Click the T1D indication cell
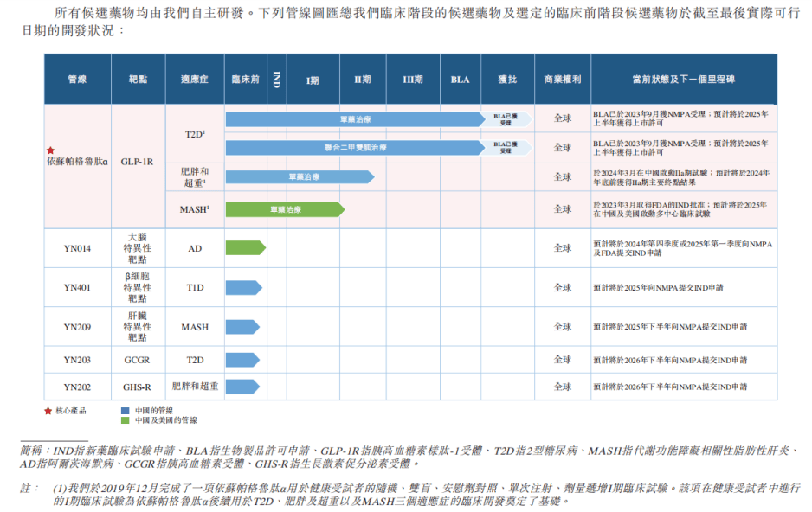 click(x=195, y=287)
